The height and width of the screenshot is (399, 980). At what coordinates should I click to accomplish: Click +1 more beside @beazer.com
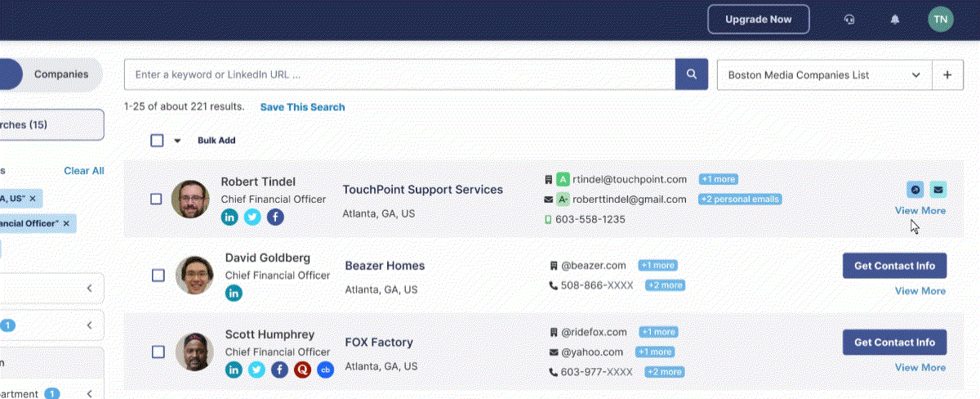tap(657, 266)
